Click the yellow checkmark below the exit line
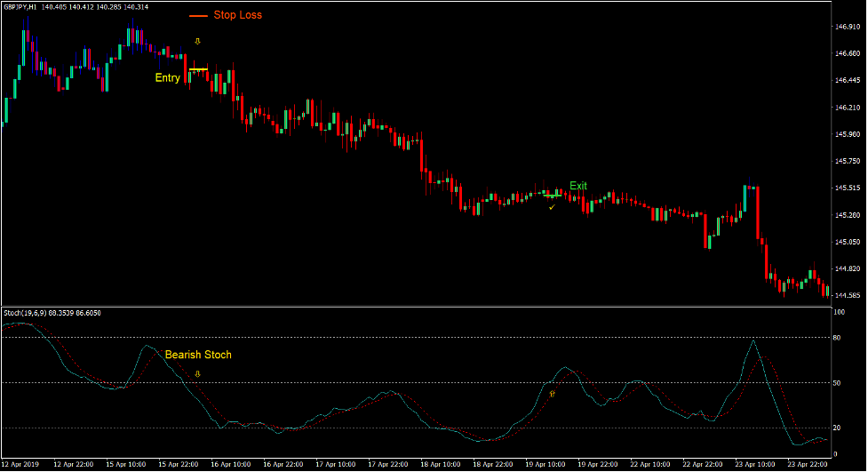Viewport: 868px width, 472px height. coord(552,206)
